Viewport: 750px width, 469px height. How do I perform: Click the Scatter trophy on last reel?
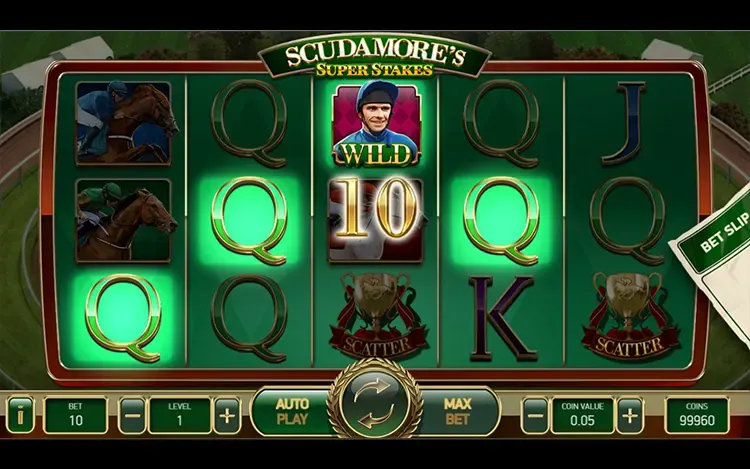pos(629,316)
